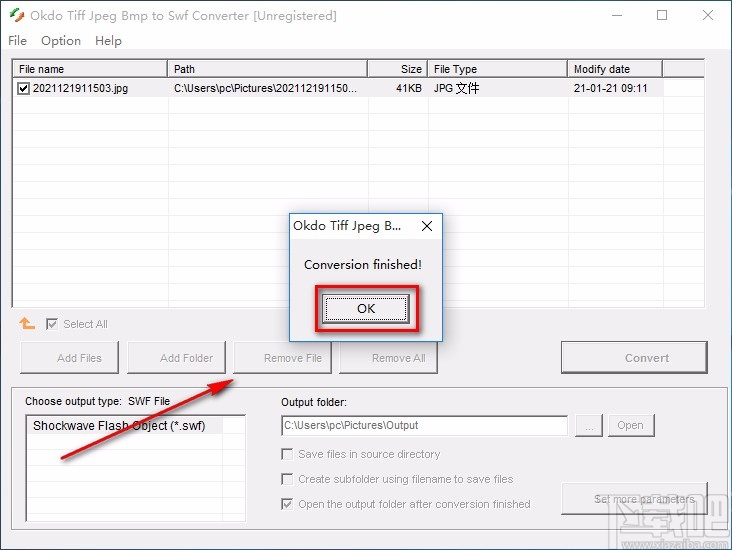Start conversion with the Convert button
This screenshot has width=732, height=550.
(x=634, y=358)
